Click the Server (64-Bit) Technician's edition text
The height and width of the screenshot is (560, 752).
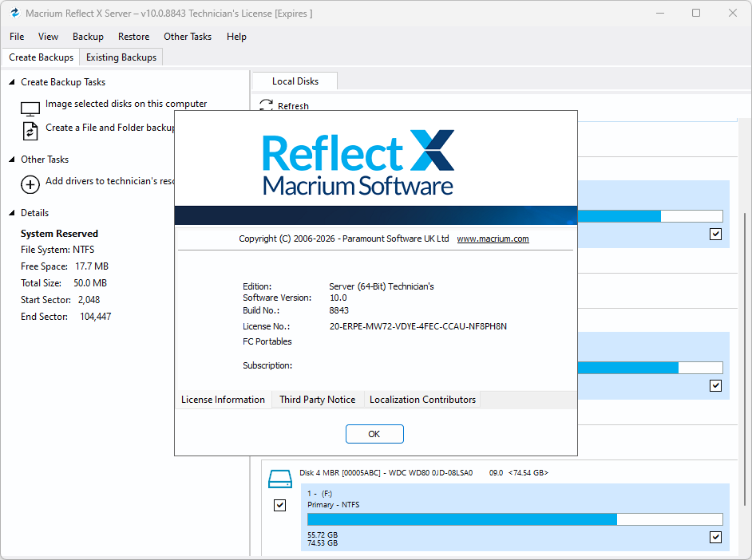coord(382,286)
